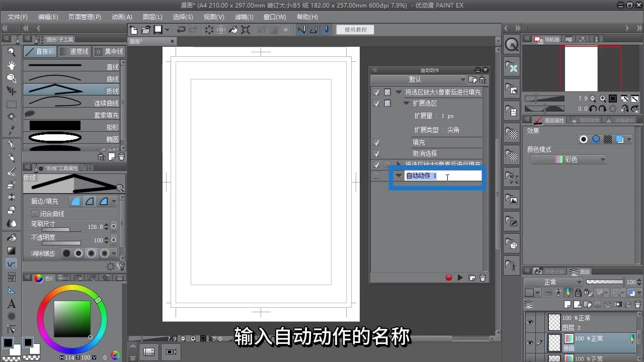Open the quick access panel icon
This screenshot has height=362, width=644.
[x=512, y=45]
